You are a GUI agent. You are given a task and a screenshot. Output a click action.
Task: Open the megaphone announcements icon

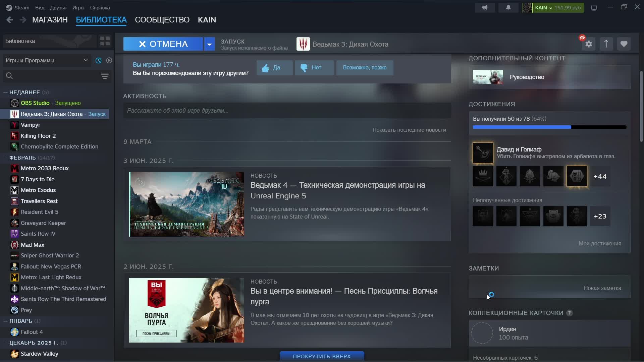point(485,7)
